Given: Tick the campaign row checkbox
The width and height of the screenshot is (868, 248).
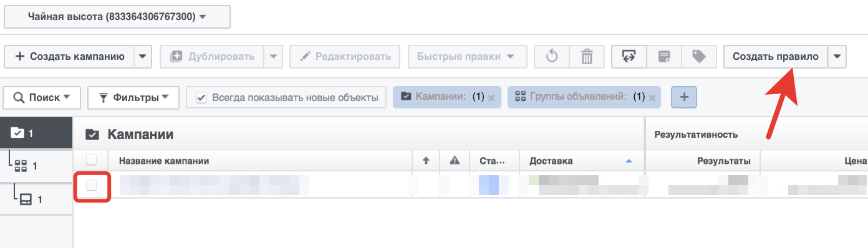Looking at the screenshot, I should [92, 185].
